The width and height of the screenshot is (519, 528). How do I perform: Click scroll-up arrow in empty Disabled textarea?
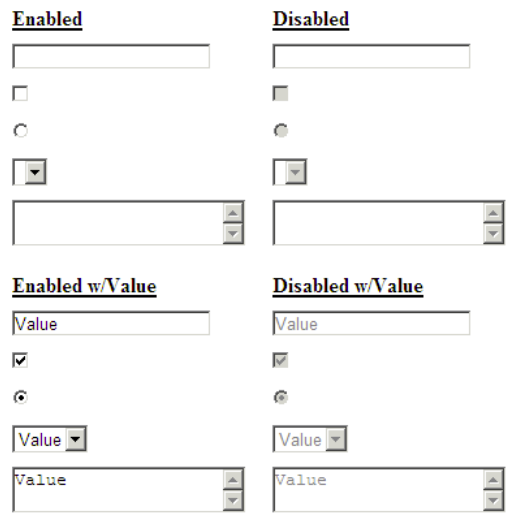493,212
